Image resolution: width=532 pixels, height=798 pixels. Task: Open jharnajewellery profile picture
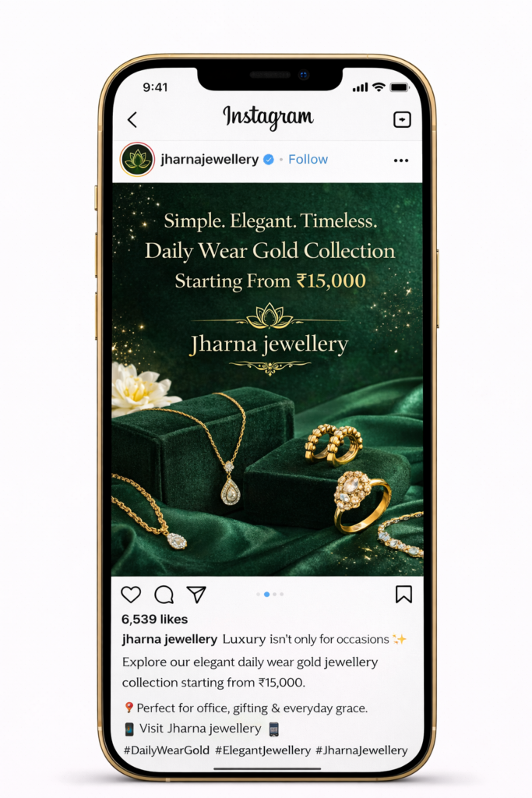[x=137, y=159]
